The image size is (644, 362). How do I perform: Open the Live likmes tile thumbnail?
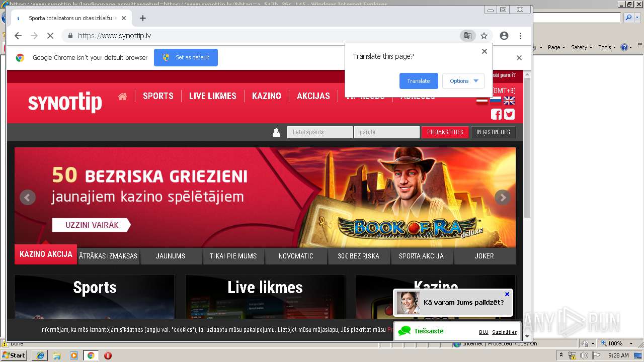(x=265, y=297)
